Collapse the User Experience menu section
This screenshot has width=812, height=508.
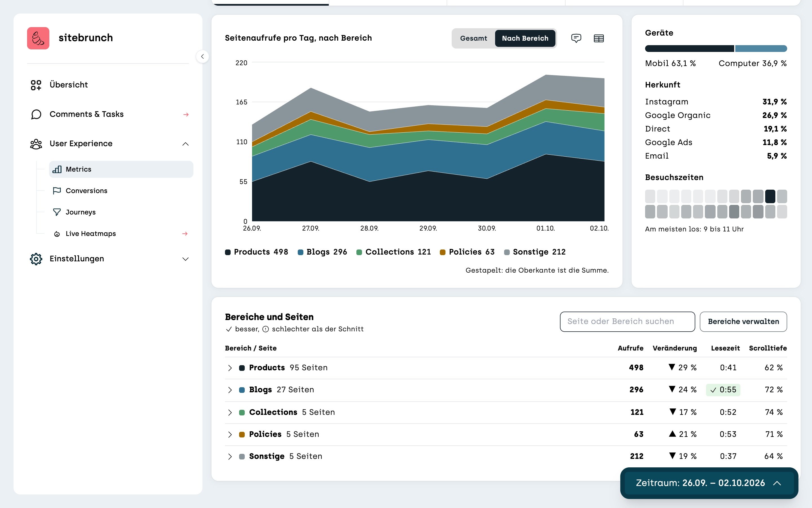coord(186,144)
